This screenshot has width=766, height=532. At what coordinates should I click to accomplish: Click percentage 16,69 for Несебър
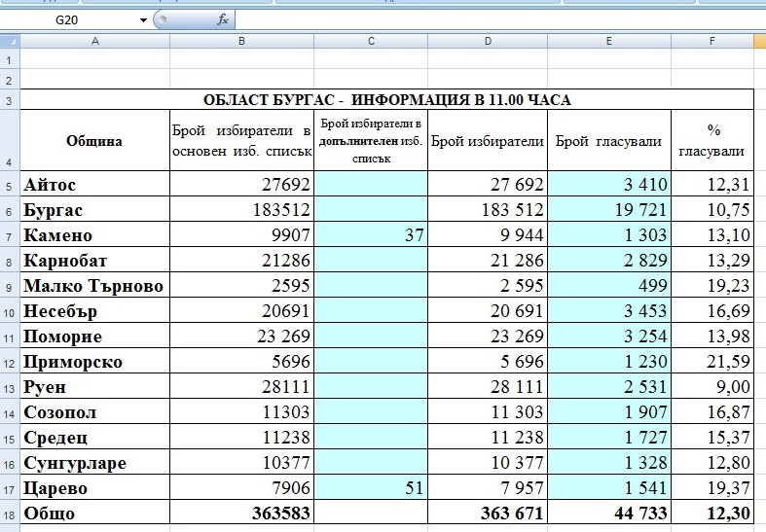pyautogui.click(x=712, y=311)
